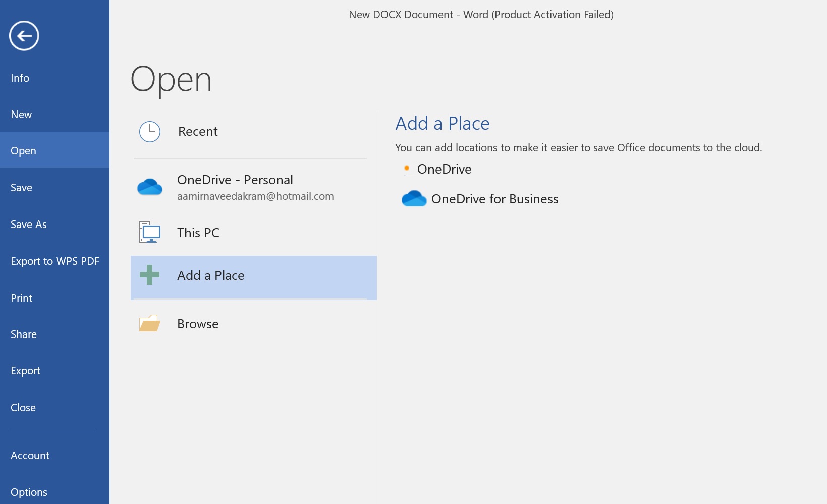Click the OneDrive Personal cloud icon

pos(150,187)
